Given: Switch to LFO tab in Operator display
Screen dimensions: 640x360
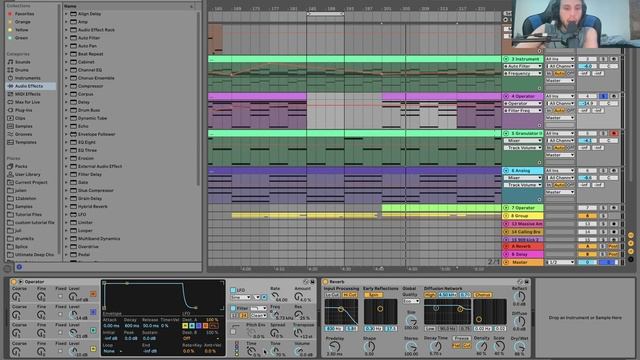Looking at the screenshot, I should 186,314.
